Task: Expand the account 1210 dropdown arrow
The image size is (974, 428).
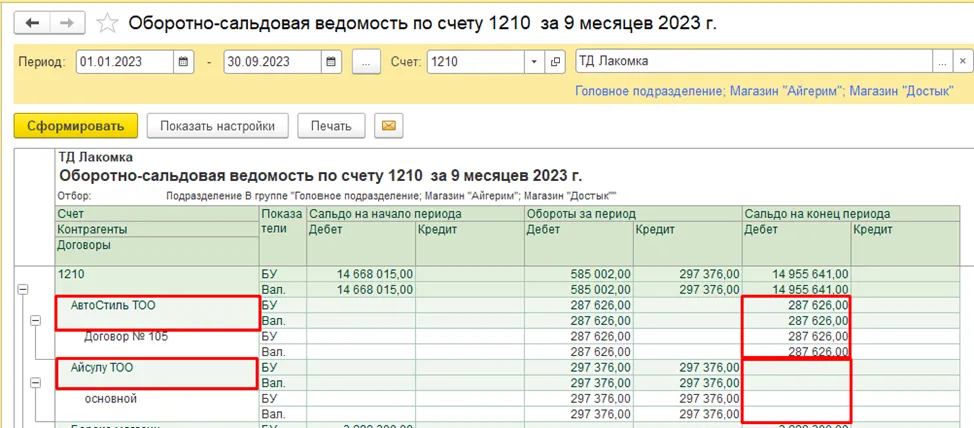Action: (534, 61)
